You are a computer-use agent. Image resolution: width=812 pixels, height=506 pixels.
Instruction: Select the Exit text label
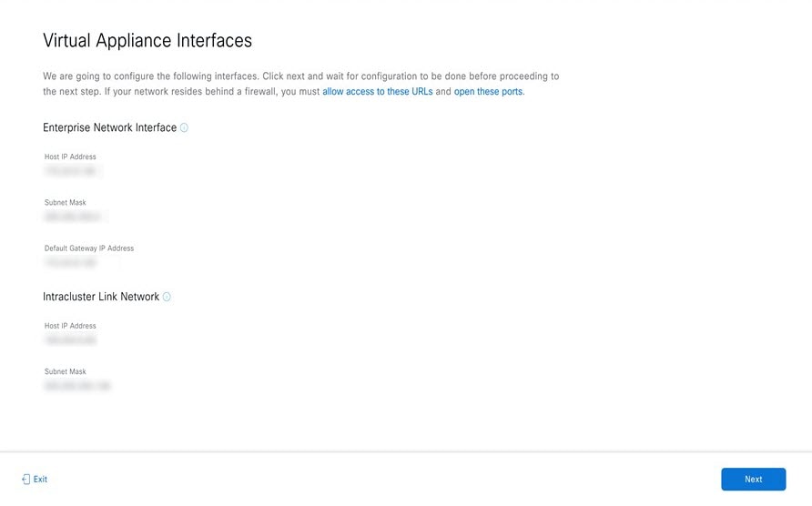pyautogui.click(x=40, y=480)
